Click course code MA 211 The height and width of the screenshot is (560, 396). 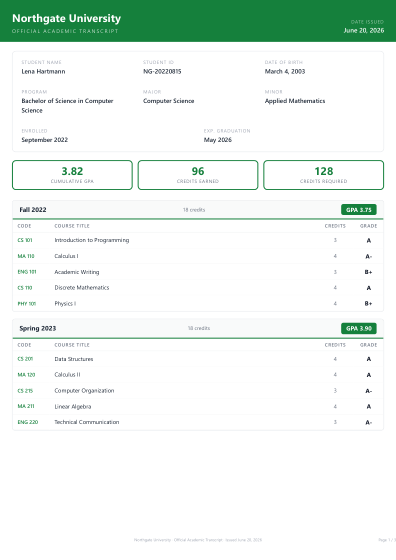click(x=26, y=406)
